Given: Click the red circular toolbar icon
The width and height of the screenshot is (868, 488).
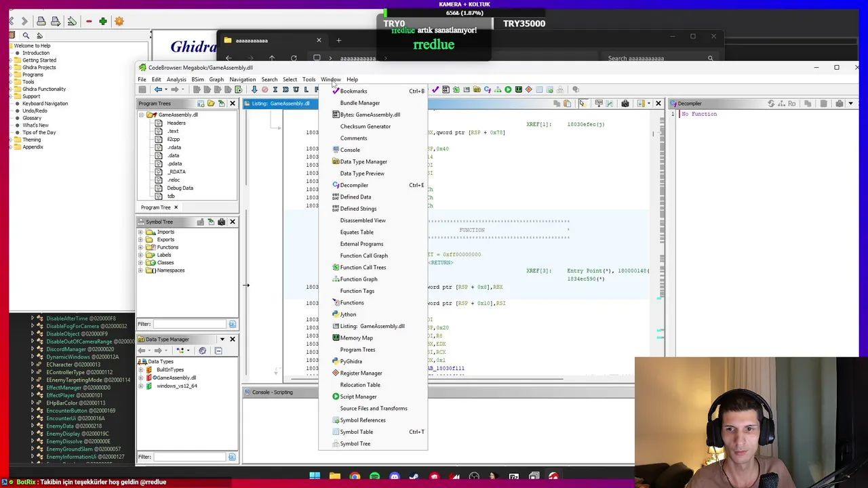Looking at the screenshot, I should pos(265,89).
